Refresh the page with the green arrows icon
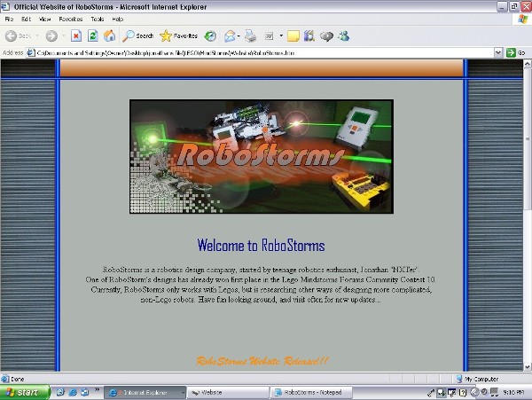Screen dimensions: 532x400 (x=92, y=35)
